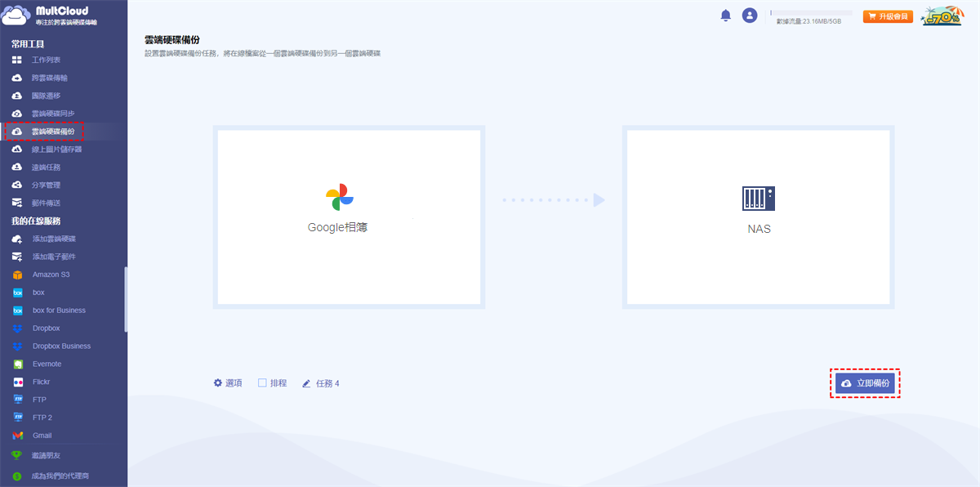Open the Dropbox drive
This screenshot has width=980, height=487.
point(37,328)
